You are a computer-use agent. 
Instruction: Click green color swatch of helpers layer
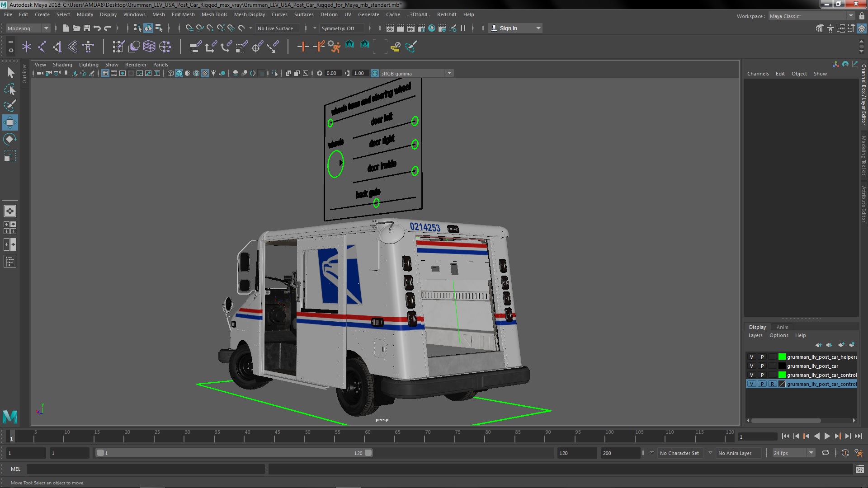coord(782,357)
